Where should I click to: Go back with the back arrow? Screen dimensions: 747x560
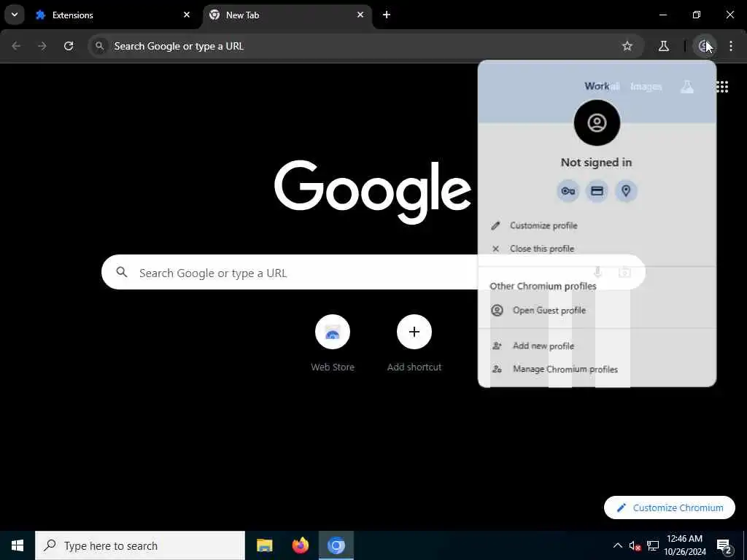pos(16,46)
